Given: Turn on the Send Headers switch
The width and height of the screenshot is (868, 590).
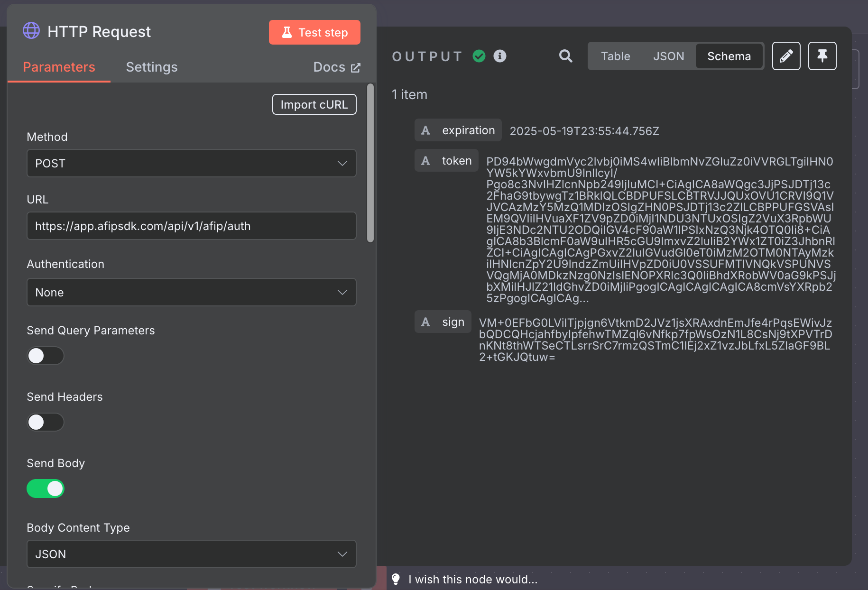Looking at the screenshot, I should 46,422.
